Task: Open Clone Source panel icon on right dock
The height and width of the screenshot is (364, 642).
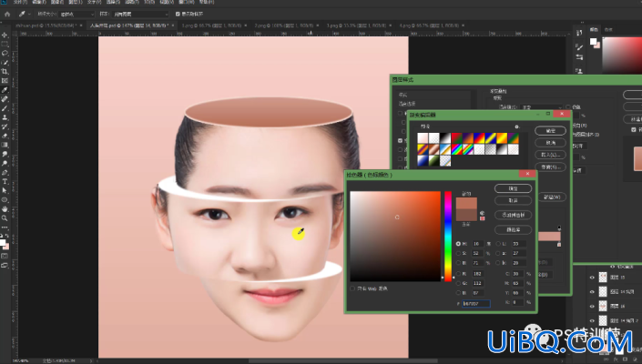Action: (x=579, y=71)
